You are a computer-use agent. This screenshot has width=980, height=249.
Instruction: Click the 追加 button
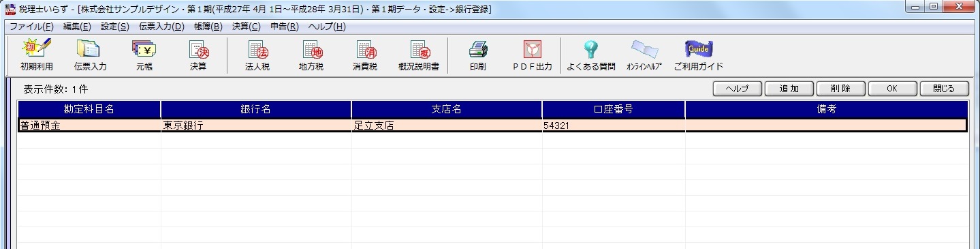[x=789, y=89]
